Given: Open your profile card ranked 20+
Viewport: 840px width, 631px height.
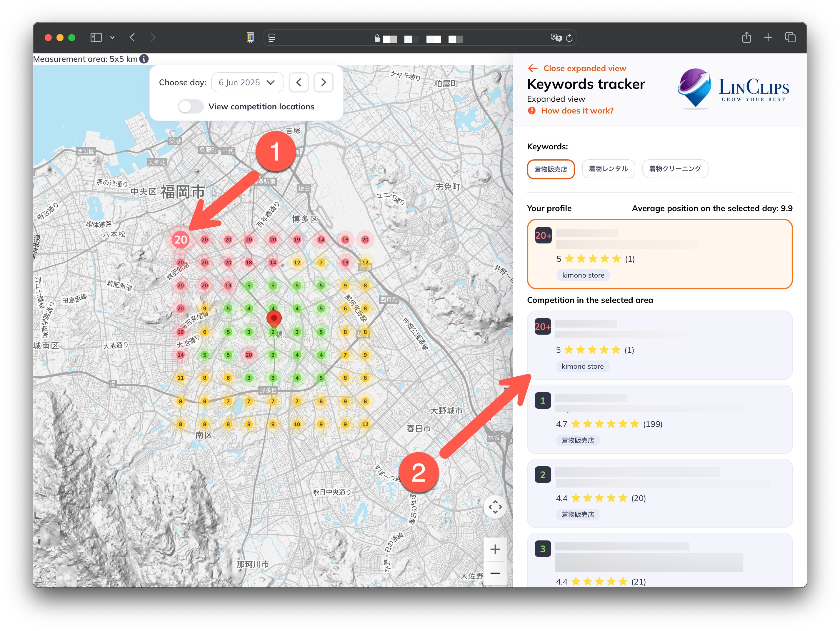Looking at the screenshot, I should (x=660, y=254).
